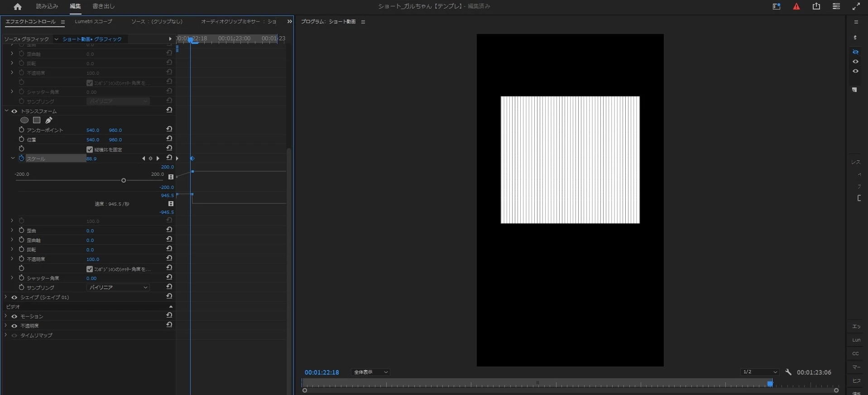Viewport: 868px width, 395px height.
Task: Toggle value graph fit button beside 200.0
Action: pyautogui.click(x=171, y=177)
